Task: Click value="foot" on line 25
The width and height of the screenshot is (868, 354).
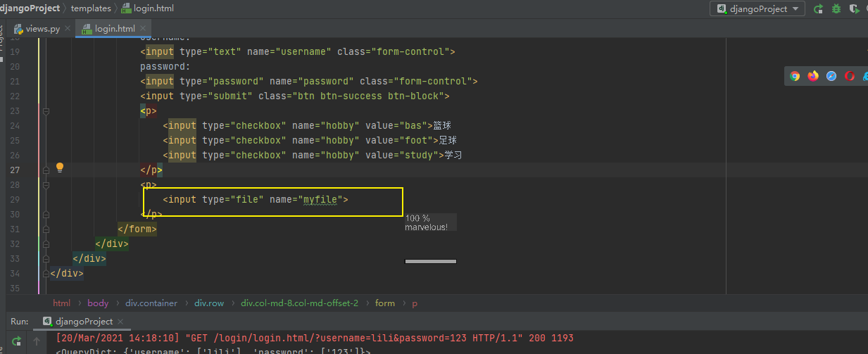Action: 399,141
